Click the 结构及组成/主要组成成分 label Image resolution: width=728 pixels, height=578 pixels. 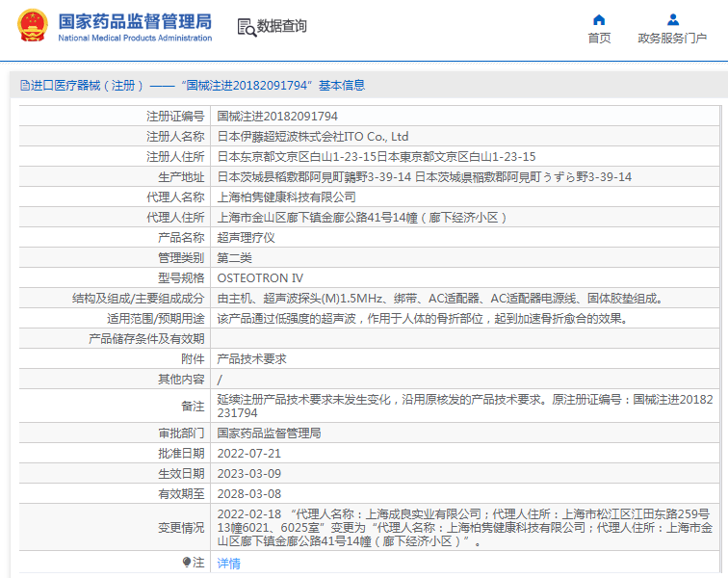(139, 299)
